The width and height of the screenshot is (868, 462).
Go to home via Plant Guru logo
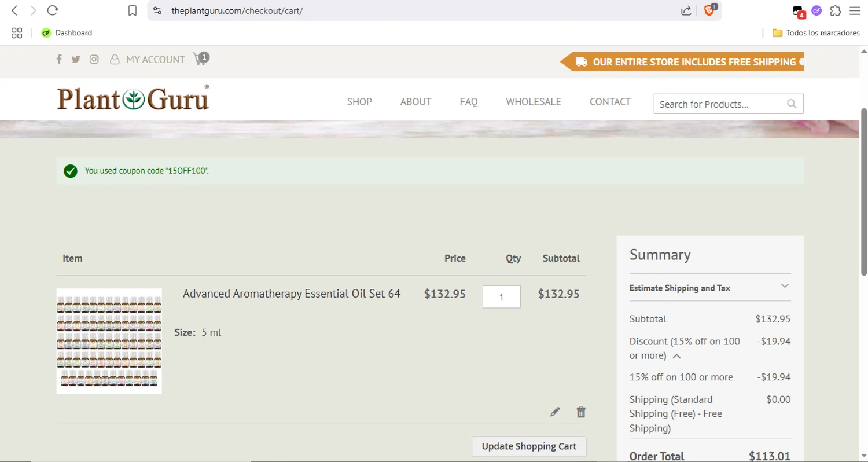click(x=133, y=98)
